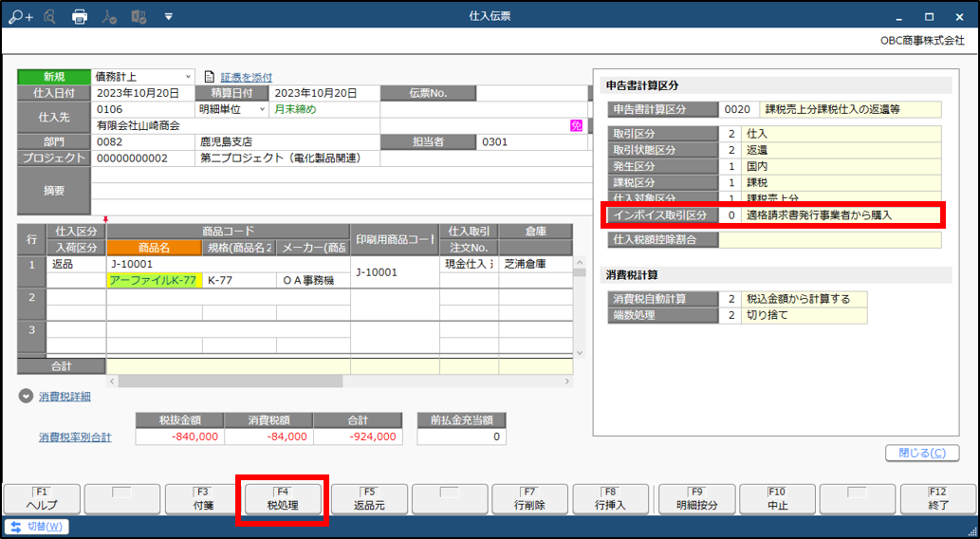Click the 仕入日付 date field
Screen dimensions: 980x539
[x=143, y=93]
